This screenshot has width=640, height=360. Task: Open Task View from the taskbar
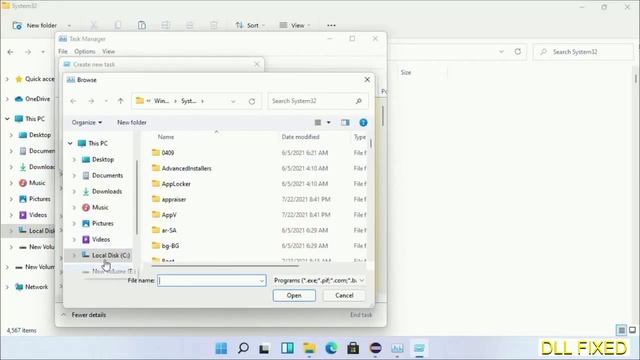pos(264,348)
